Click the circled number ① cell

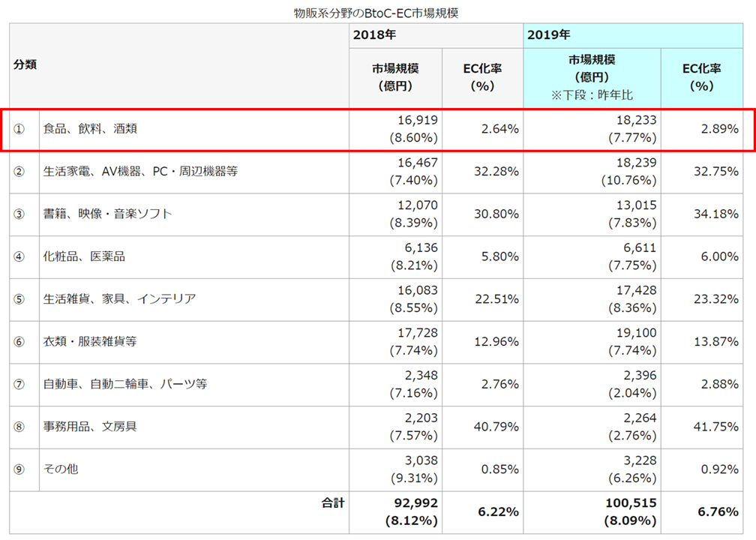click(19, 129)
